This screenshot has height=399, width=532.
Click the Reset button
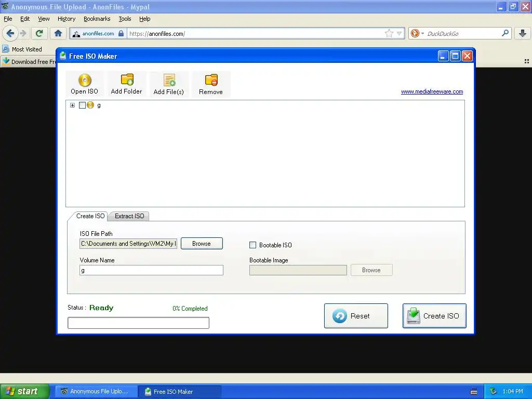pos(356,316)
